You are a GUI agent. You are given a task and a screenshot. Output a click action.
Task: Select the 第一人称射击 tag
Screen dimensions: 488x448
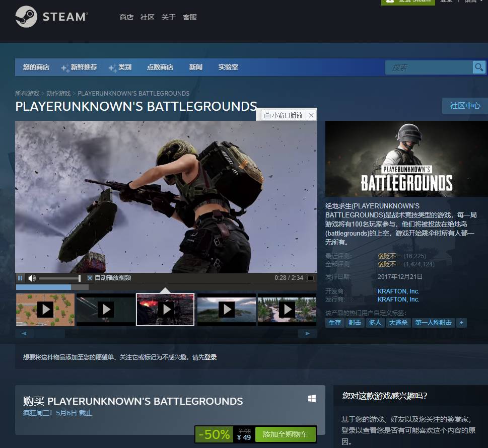point(433,323)
